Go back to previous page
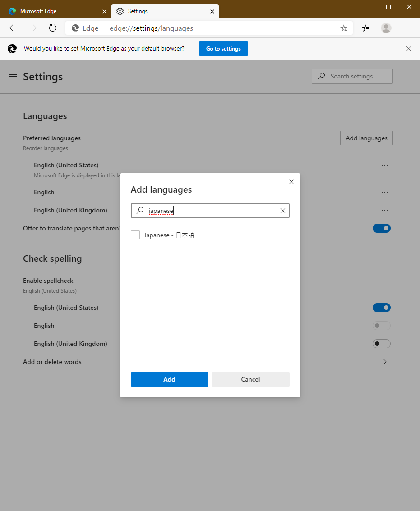 point(13,28)
